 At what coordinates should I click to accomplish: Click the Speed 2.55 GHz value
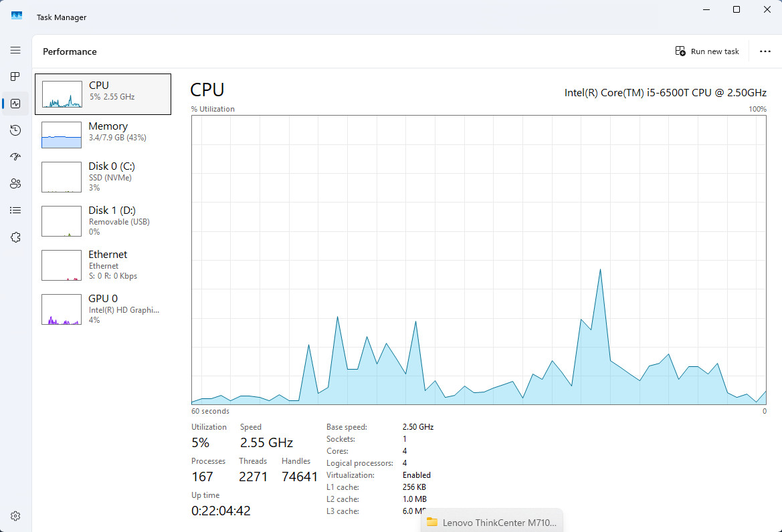(266, 442)
